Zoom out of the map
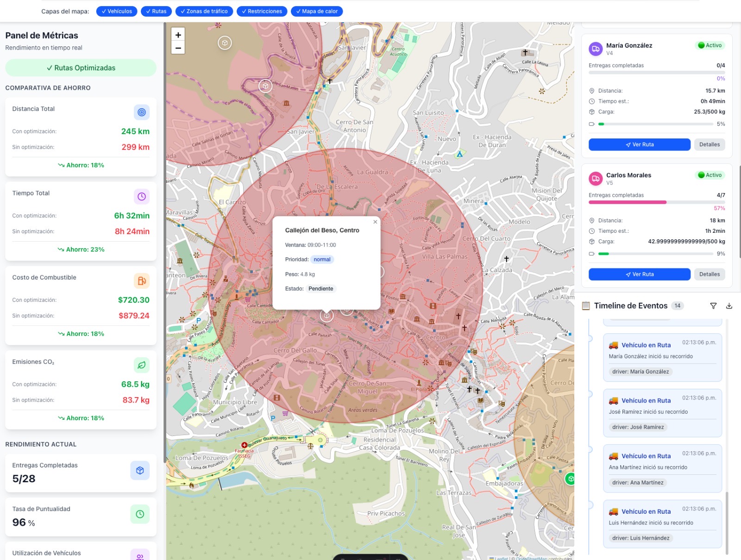Image resolution: width=741 pixels, height=560 pixels. (x=178, y=48)
